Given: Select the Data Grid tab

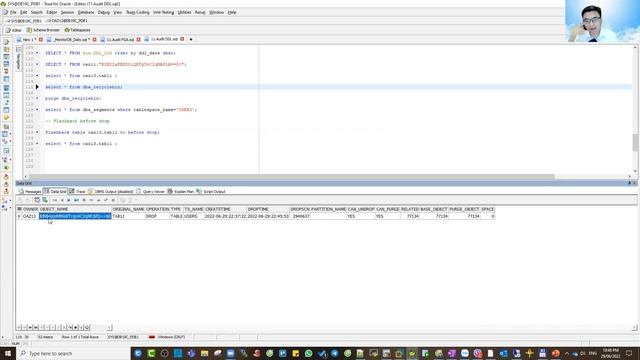Looking at the screenshot, I should click(x=55, y=191).
